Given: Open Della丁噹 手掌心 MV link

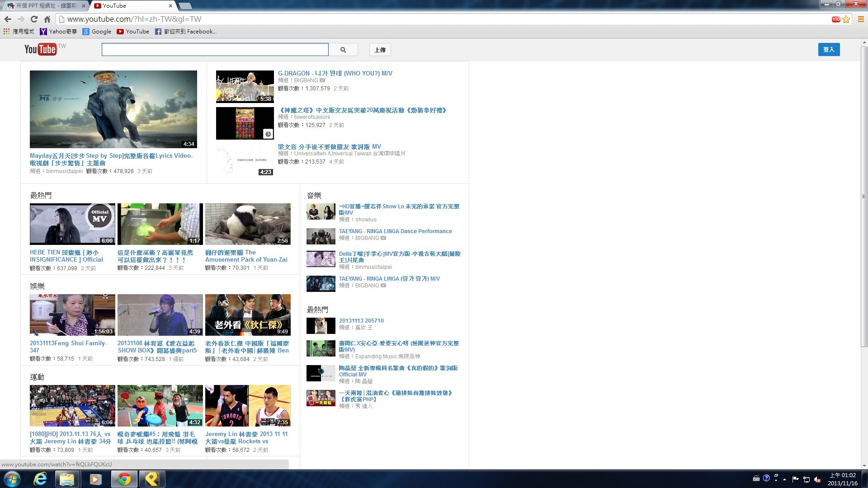Looking at the screenshot, I should click(x=400, y=257).
